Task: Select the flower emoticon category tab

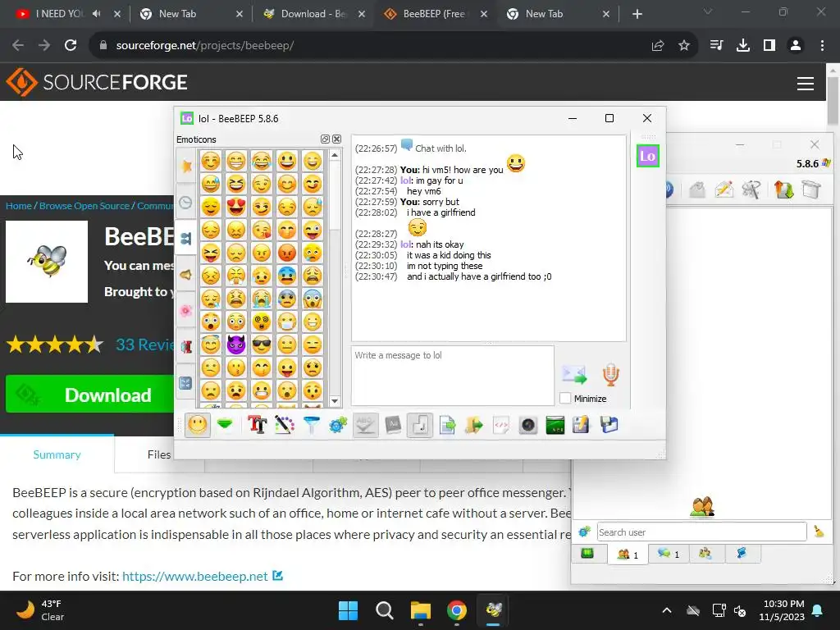Action: (186, 311)
